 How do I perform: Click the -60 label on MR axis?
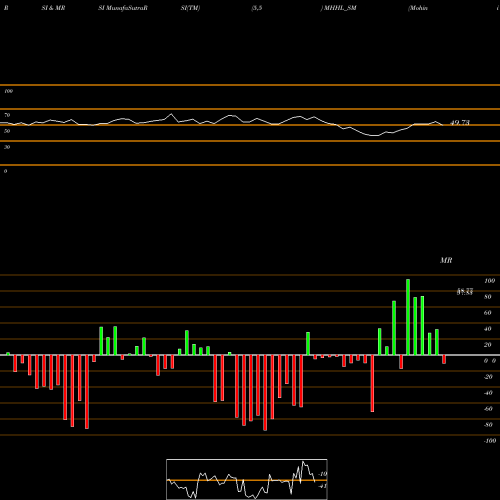coord(488,409)
